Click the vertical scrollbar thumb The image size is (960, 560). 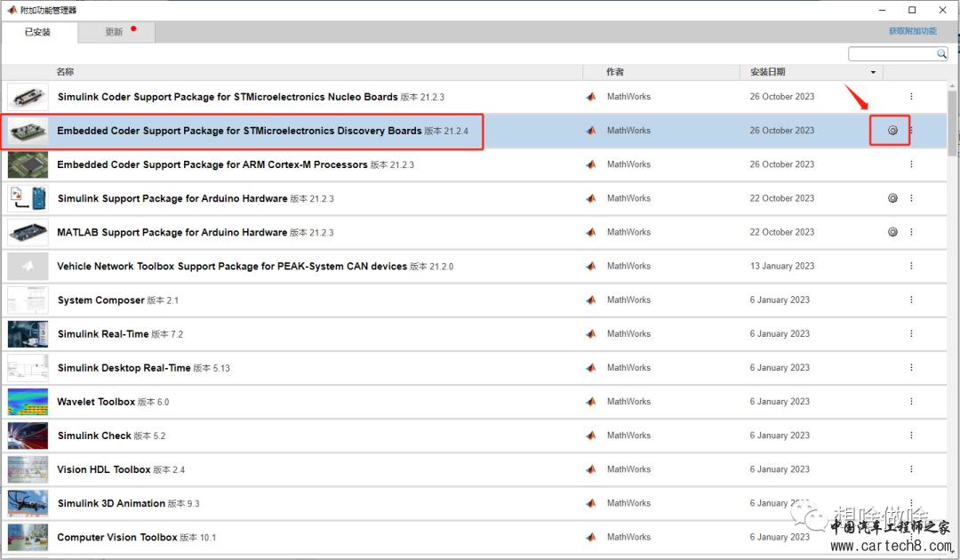(x=952, y=123)
